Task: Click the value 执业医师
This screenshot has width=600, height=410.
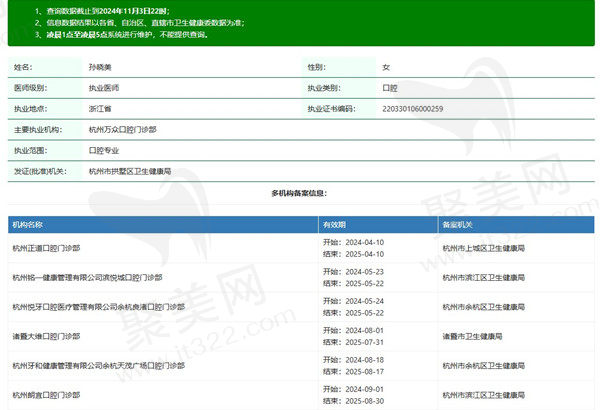Action: [x=104, y=88]
